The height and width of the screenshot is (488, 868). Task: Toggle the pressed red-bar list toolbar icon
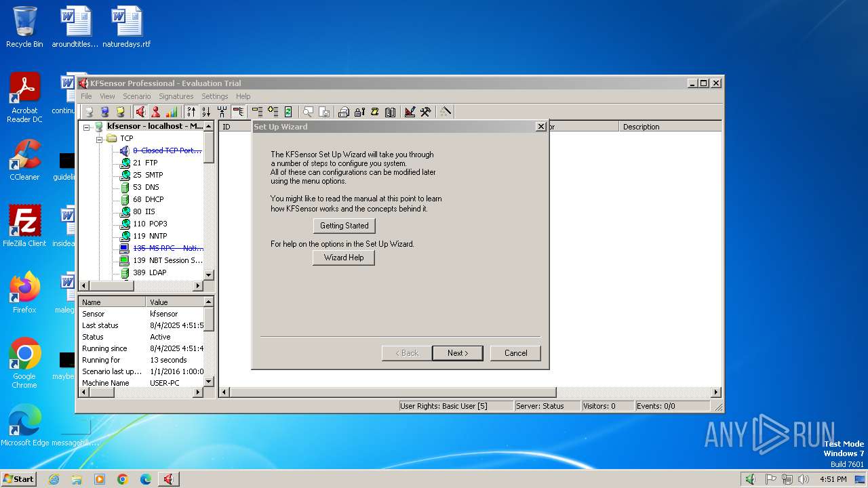(x=237, y=112)
